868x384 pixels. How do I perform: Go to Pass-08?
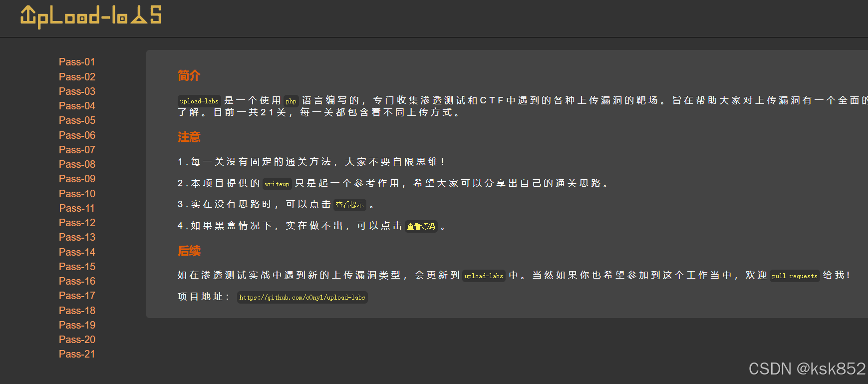77,164
